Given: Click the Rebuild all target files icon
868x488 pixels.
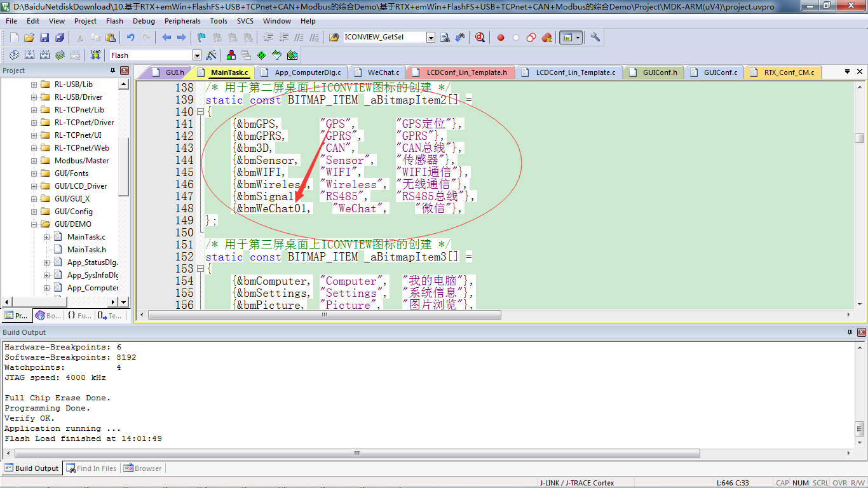Looking at the screenshot, I should click(44, 55).
